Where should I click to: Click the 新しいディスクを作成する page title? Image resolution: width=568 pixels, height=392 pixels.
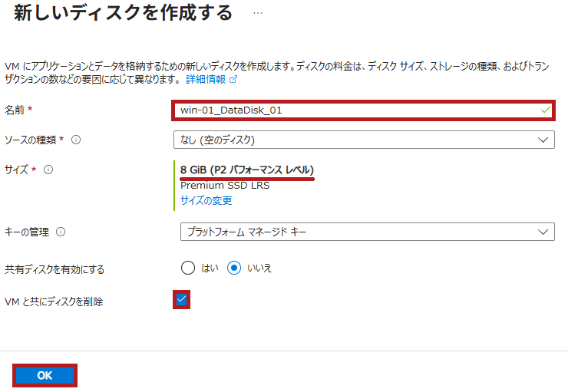tap(123, 14)
